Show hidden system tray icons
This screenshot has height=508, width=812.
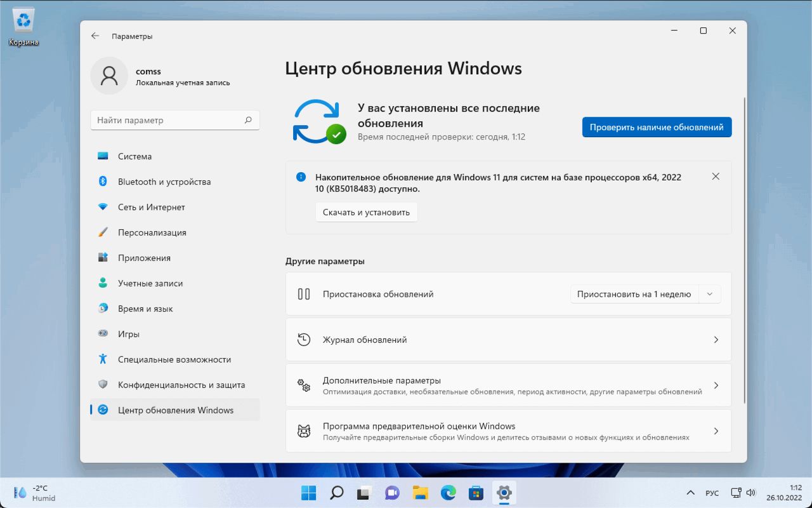pos(691,493)
